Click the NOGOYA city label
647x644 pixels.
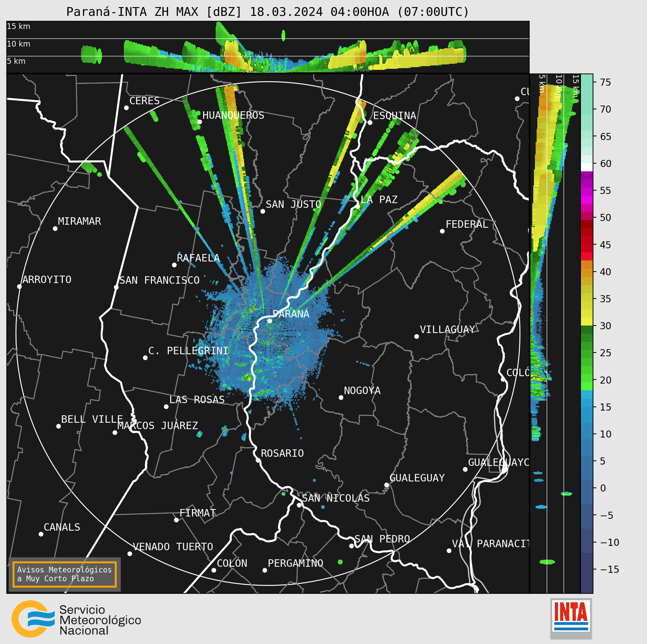click(x=362, y=390)
